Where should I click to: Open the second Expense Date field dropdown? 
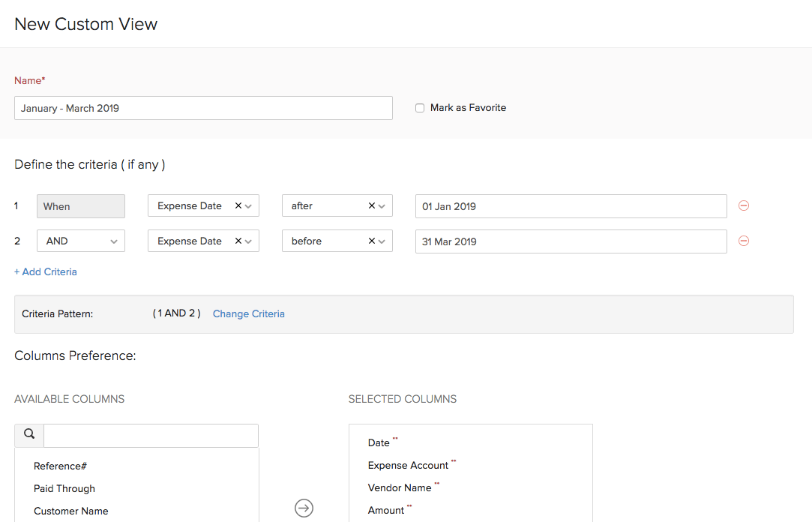click(x=250, y=240)
